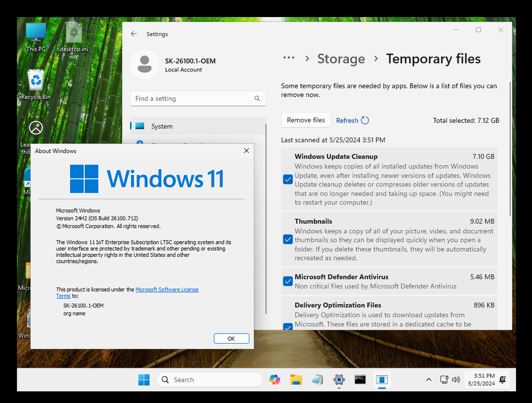Focus the Find a setting field
This screenshot has height=403, width=532.
[198, 98]
